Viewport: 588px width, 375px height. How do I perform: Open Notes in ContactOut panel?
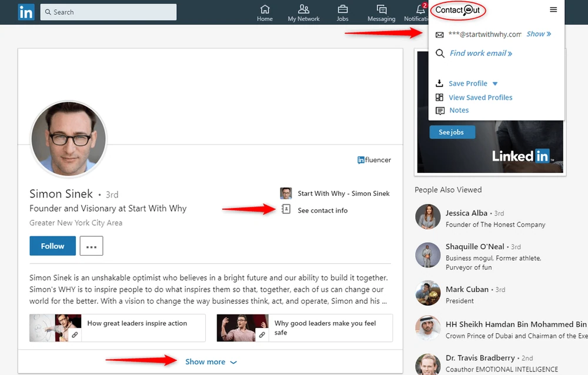(x=459, y=111)
